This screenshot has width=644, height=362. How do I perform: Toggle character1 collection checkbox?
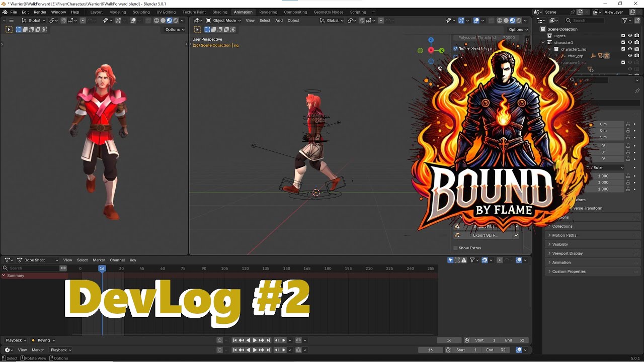pos(623,42)
